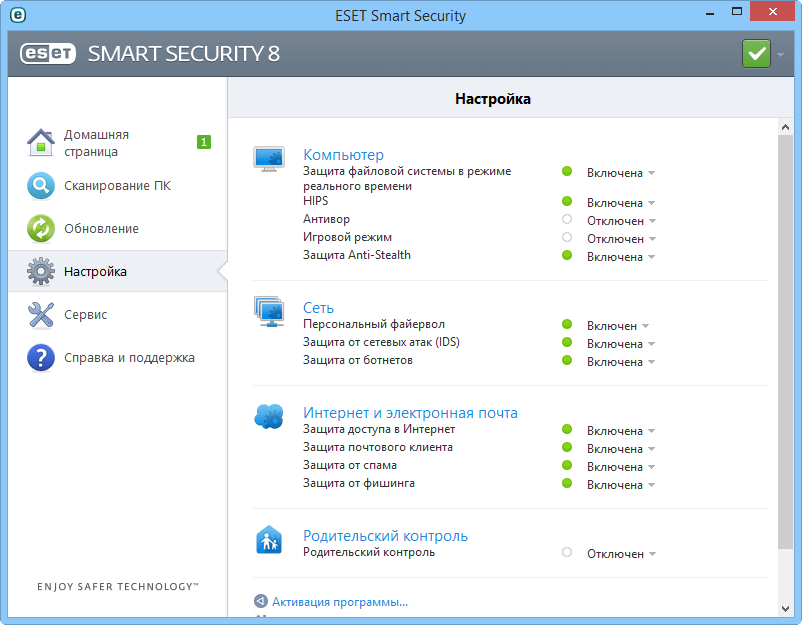This screenshot has height=625, width=802.
Task: Click the Компьютер monitor icon
Action: pos(269,157)
